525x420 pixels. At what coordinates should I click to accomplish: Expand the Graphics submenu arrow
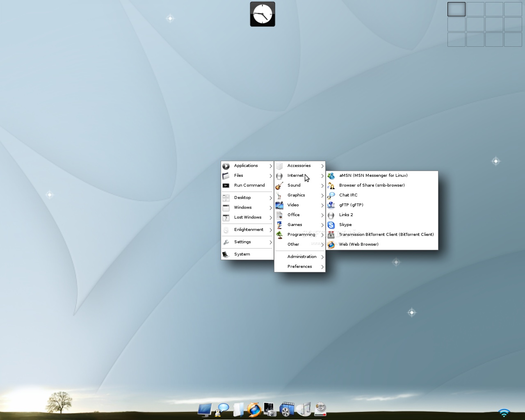click(322, 195)
